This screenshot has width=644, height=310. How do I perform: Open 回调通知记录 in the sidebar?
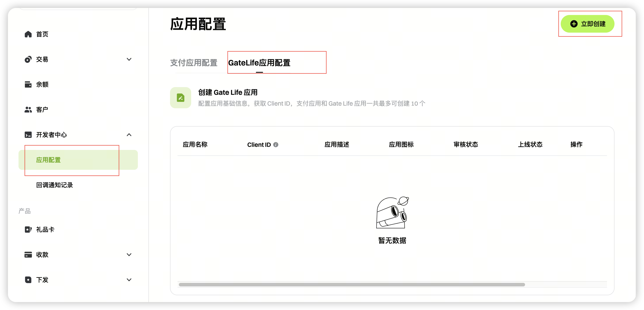pyautogui.click(x=54, y=185)
